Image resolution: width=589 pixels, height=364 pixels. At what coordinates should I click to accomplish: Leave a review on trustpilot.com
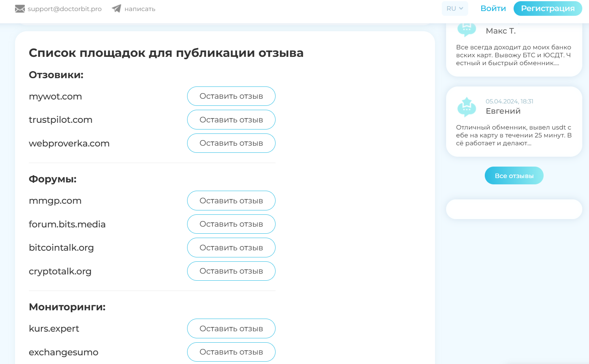231,120
